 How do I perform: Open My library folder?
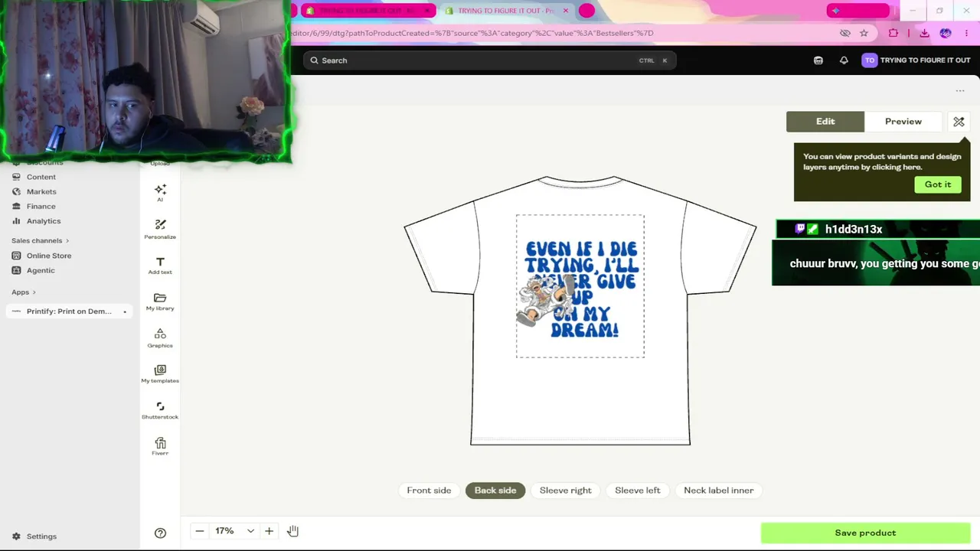pos(160,302)
